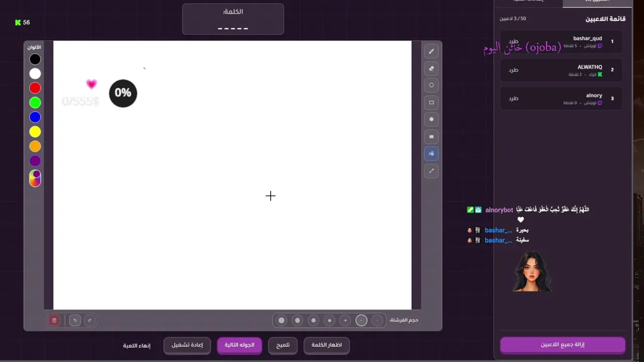The image size is (644, 362).
Task: Click the Twitch icon under bashar_qud
Action: tap(600, 46)
